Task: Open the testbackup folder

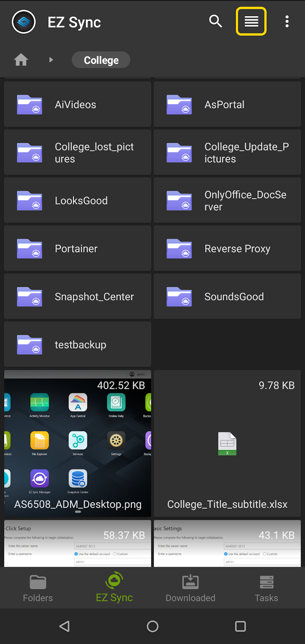Action: [x=78, y=345]
